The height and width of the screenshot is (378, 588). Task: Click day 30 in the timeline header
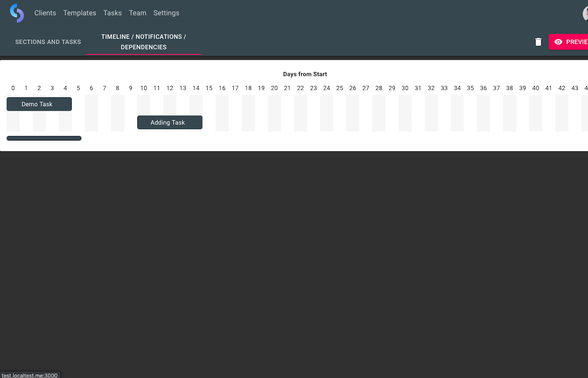[x=405, y=88]
